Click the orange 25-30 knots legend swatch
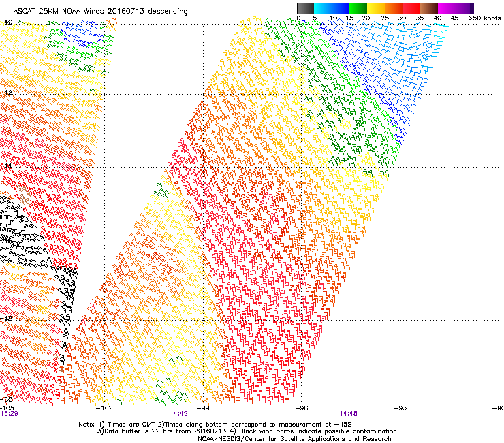Viewport: 504px width, 443px height. pyautogui.click(x=394, y=8)
